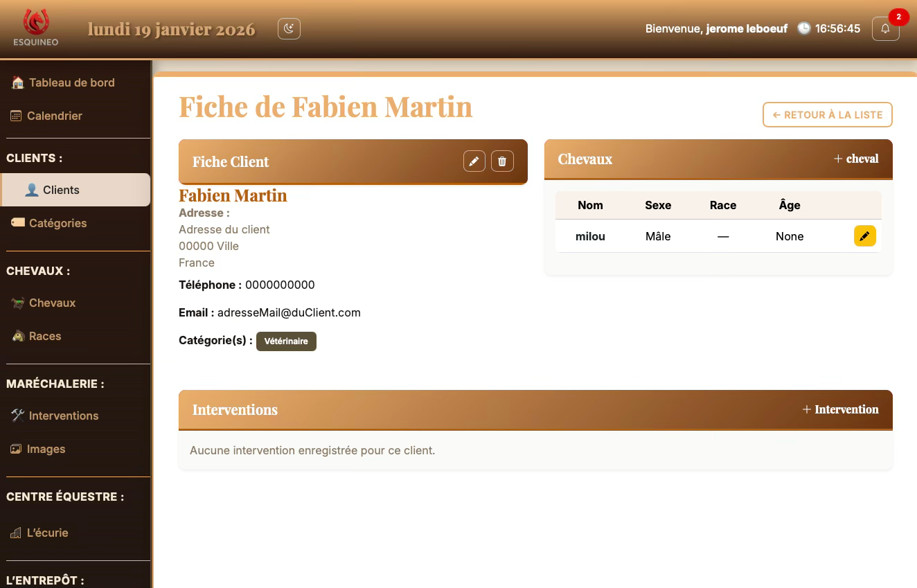Toggle dark mode with the moon icon

tap(289, 28)
